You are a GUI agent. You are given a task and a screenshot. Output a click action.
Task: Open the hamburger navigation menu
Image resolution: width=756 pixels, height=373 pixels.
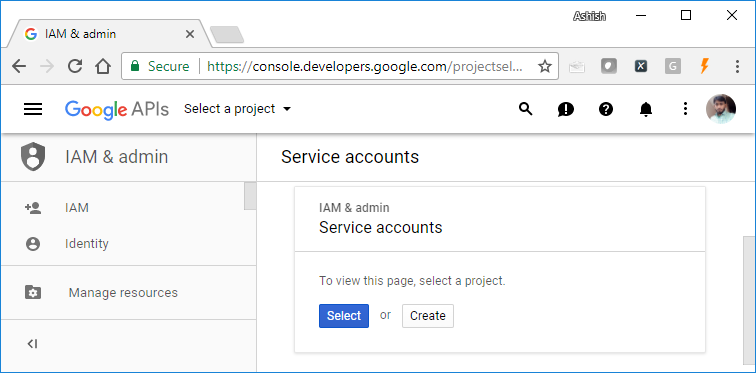click(33, 109)
